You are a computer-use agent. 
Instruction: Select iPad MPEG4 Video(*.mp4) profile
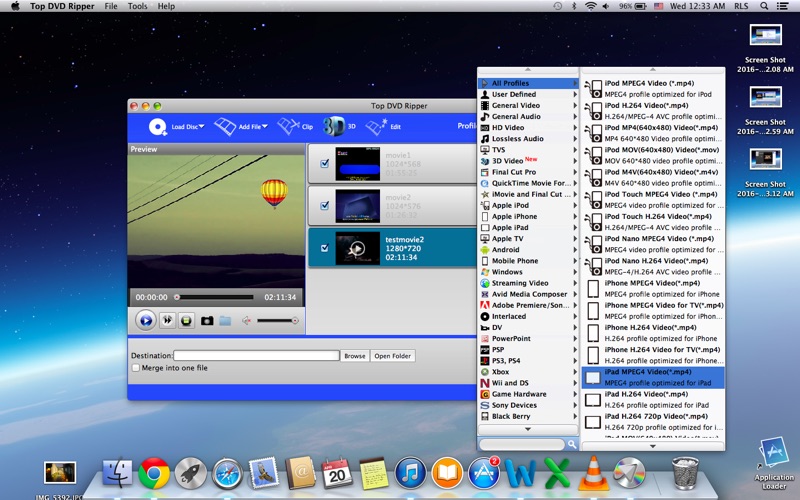tap(653, 378)
